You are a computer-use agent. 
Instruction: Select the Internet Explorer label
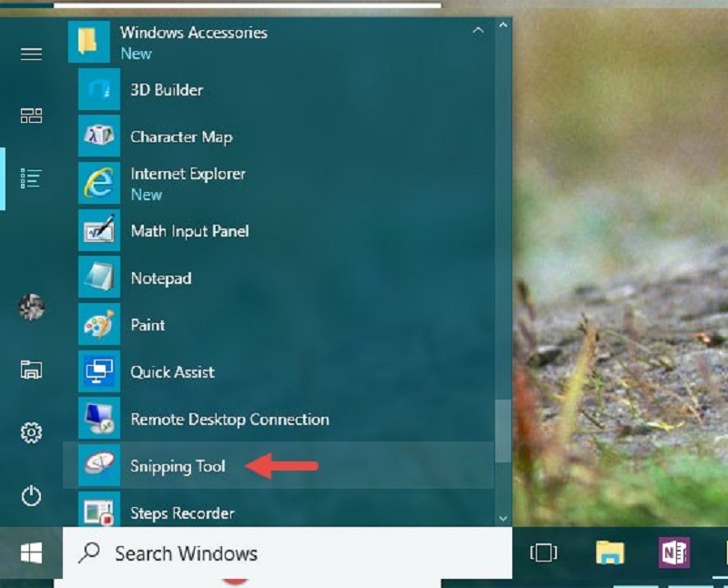coord(188,174)
